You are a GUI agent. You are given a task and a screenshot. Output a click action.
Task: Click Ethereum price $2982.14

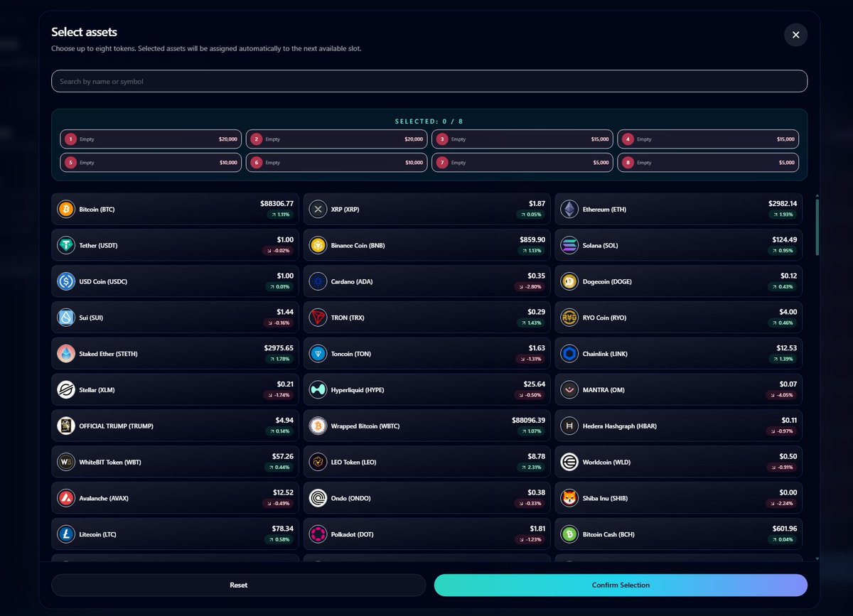[x=783, y=203]
